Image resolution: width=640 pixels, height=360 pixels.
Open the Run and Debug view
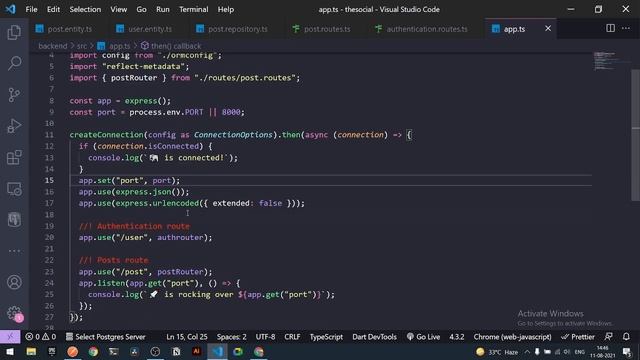(x=14, y=126)
